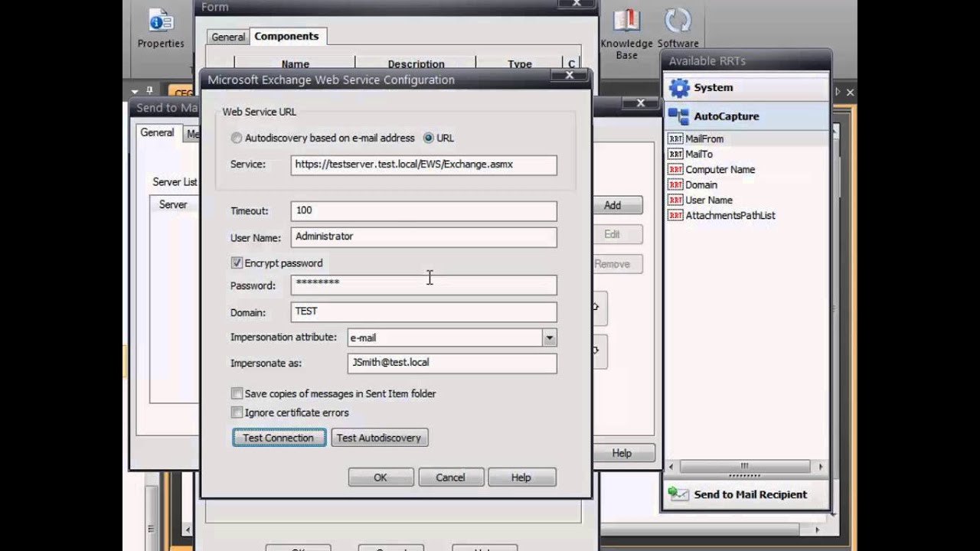Click Add in the Send to Mail window
This screenshot has height=551, width=980.
[617, 205]
